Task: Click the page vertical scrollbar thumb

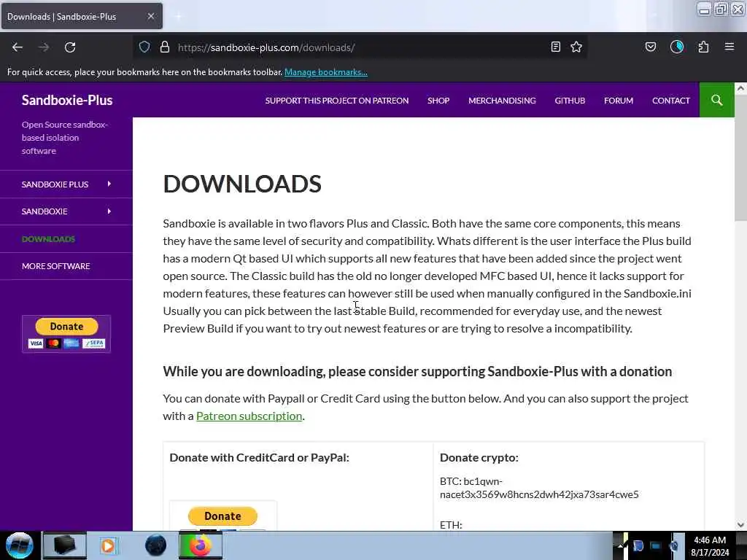Action: point(740,157)
